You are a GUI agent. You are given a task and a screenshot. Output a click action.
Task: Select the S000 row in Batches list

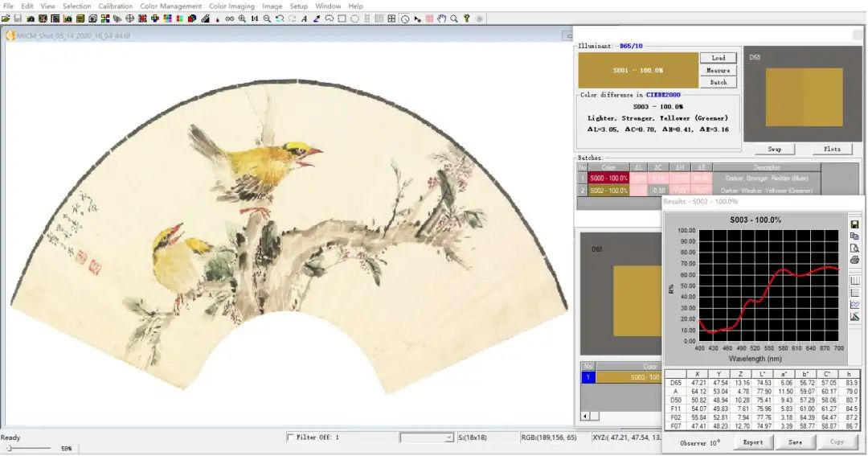[x=699, y=179]
